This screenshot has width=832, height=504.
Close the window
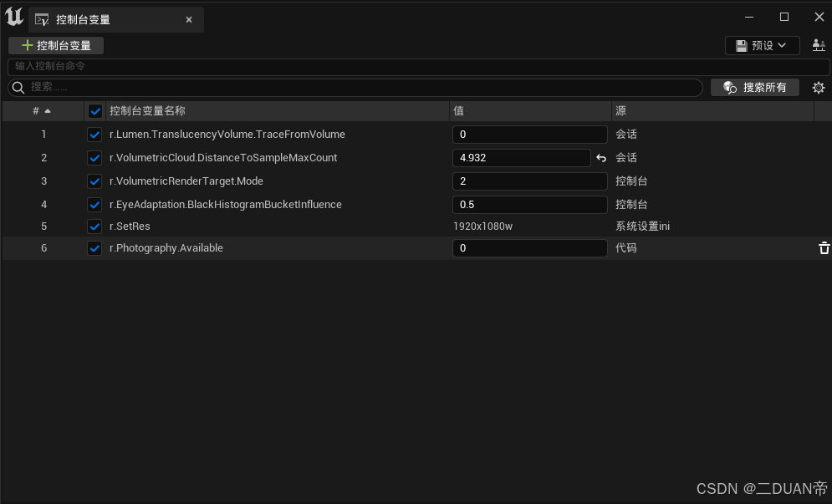[x=819, y=17]
